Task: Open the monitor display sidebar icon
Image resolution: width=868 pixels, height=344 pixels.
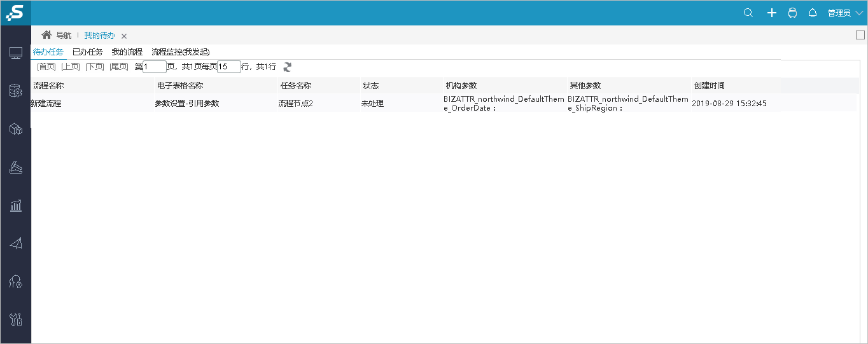Action: (16, 53)
